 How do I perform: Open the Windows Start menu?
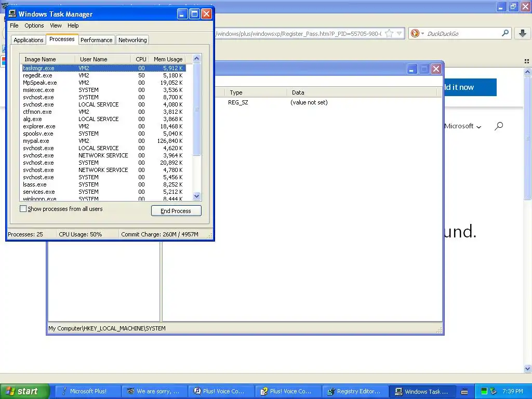click(24, 391)
